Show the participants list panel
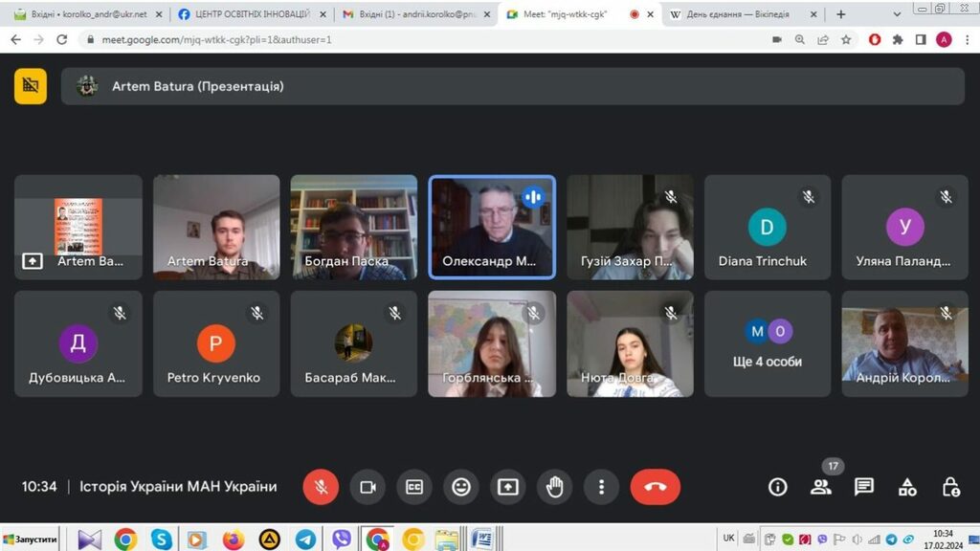 [821, 487]
